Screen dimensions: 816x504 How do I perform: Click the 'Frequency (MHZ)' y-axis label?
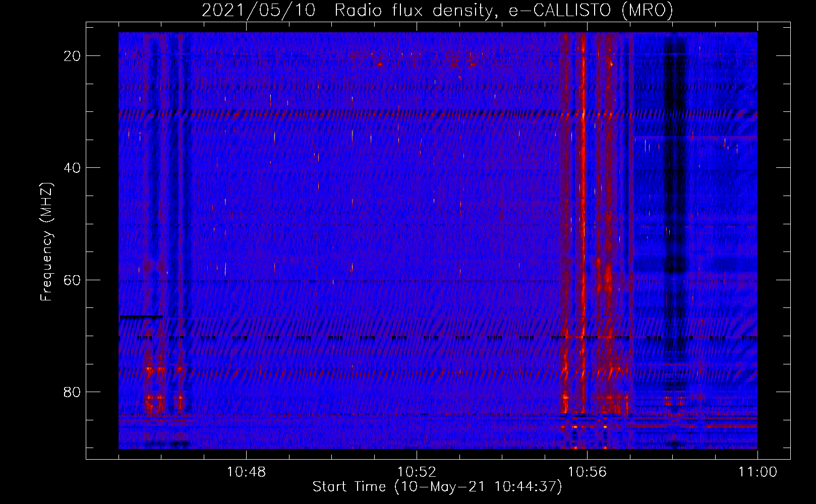[x=46, y=242]
